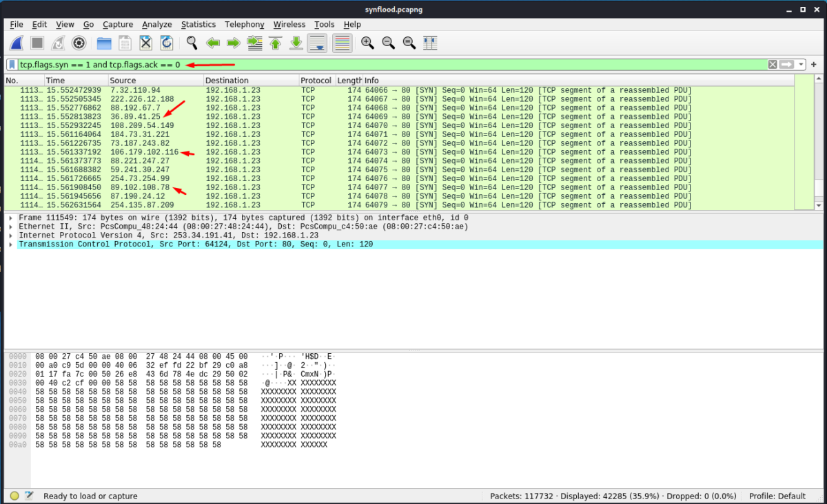Viewport: 827px width, 504px height.
Task: Open the display filter history dropdown
Action: 801,64
